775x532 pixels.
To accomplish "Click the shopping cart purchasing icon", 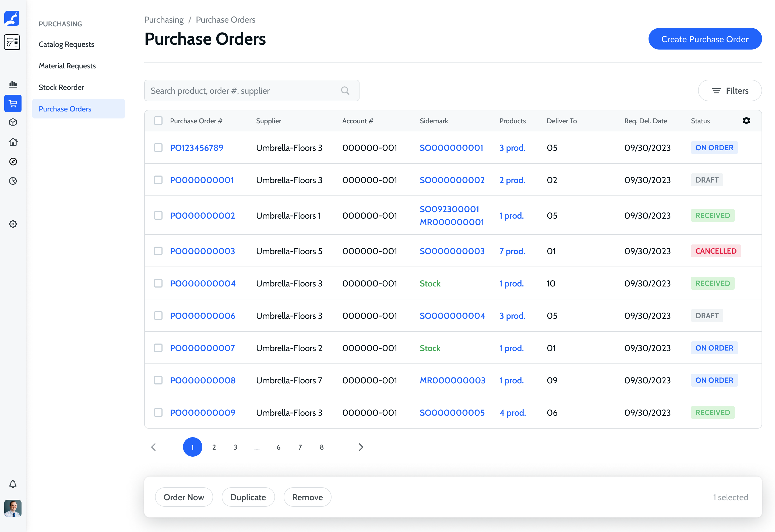I will point(13,104).
